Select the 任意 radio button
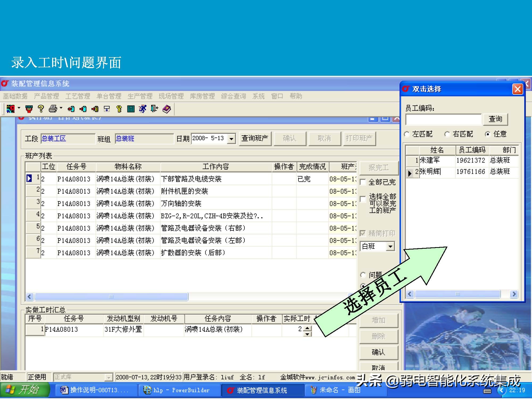 pyautogui.click(x=487, y=134)
